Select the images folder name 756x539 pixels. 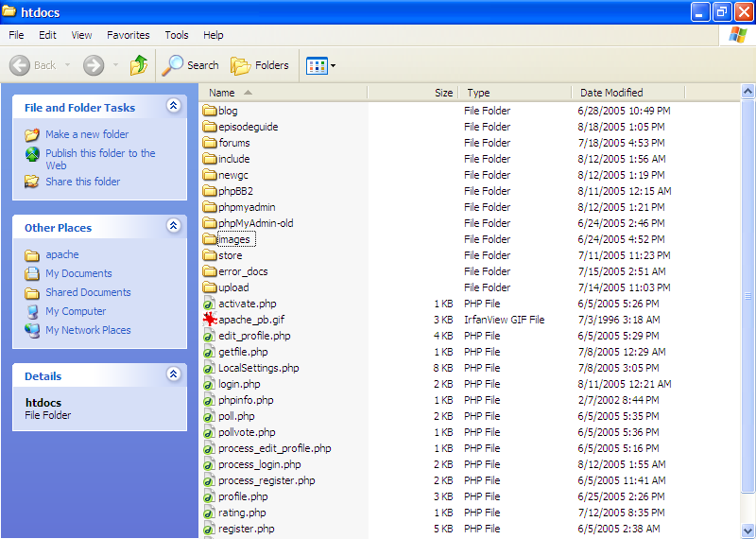point(234,239)
